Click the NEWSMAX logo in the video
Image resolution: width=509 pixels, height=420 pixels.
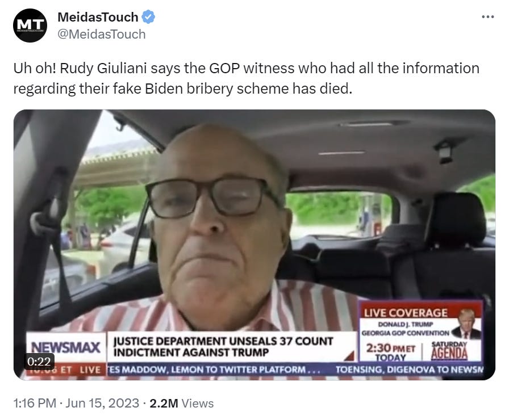(x=65, y=347)
